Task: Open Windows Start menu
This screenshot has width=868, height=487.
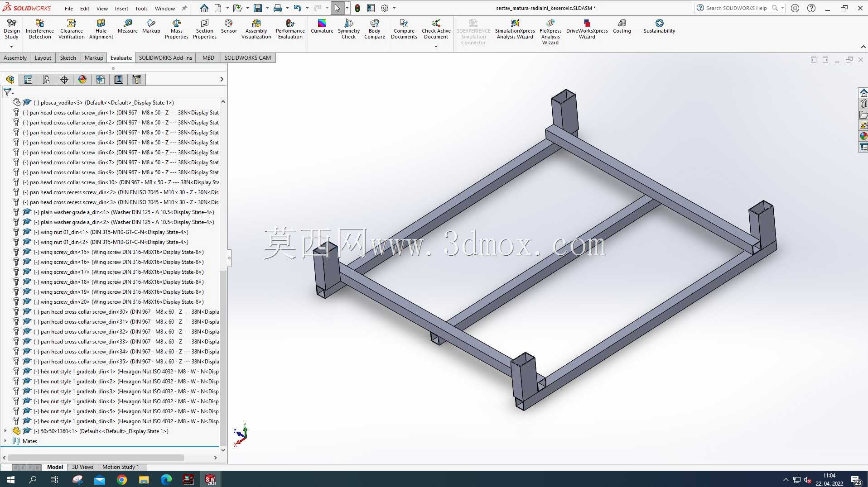Action: click(11, 479)
